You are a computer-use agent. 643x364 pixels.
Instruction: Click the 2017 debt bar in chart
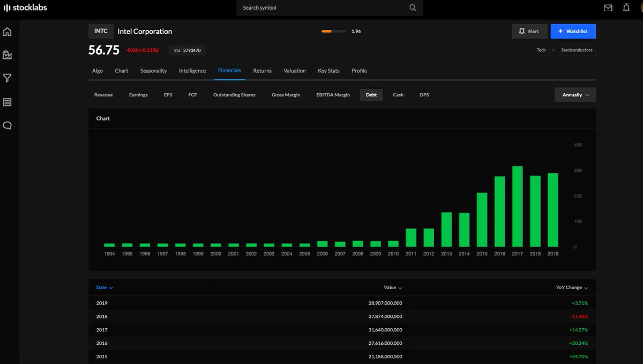(518, 206)
